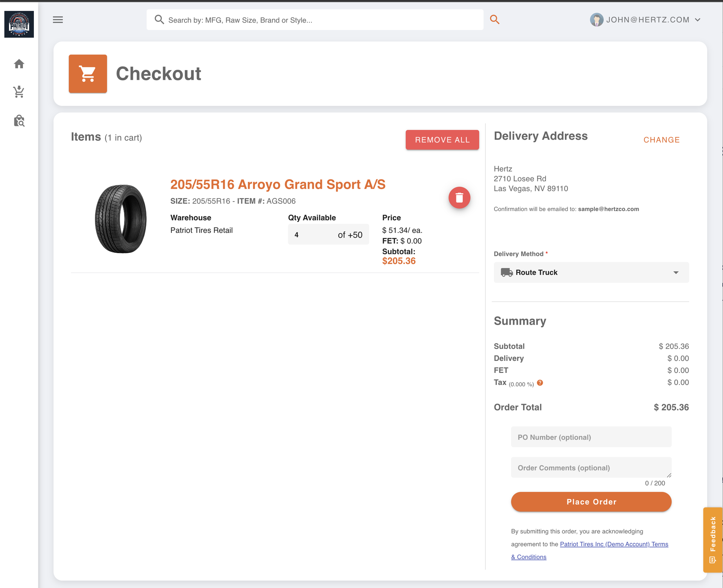Image resolution: width=723 pixels, height=588 pixels.
Task: Click the $ 51.34/ ea. price
Action: [402, 230]
